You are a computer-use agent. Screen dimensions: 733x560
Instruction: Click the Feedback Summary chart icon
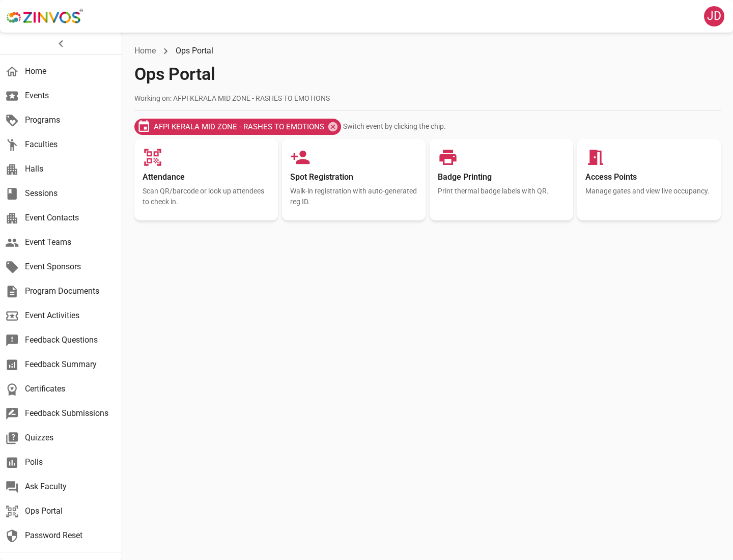[12, 365]
